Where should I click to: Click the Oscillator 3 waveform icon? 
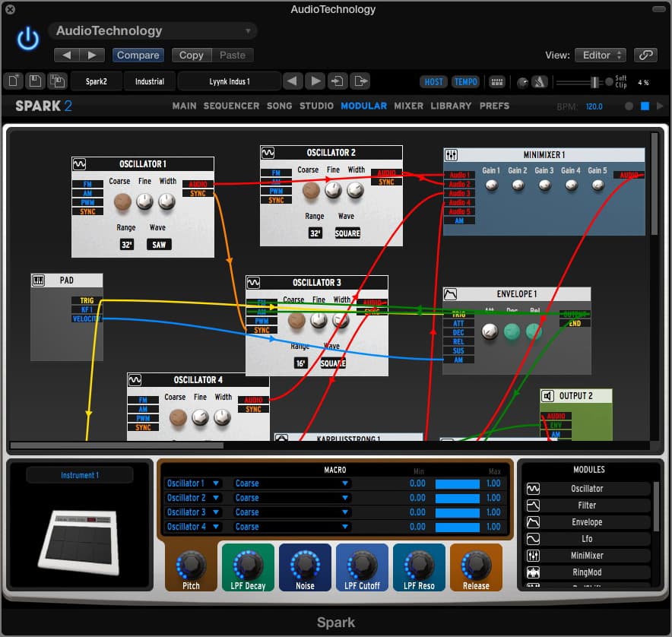pos(253,283)
